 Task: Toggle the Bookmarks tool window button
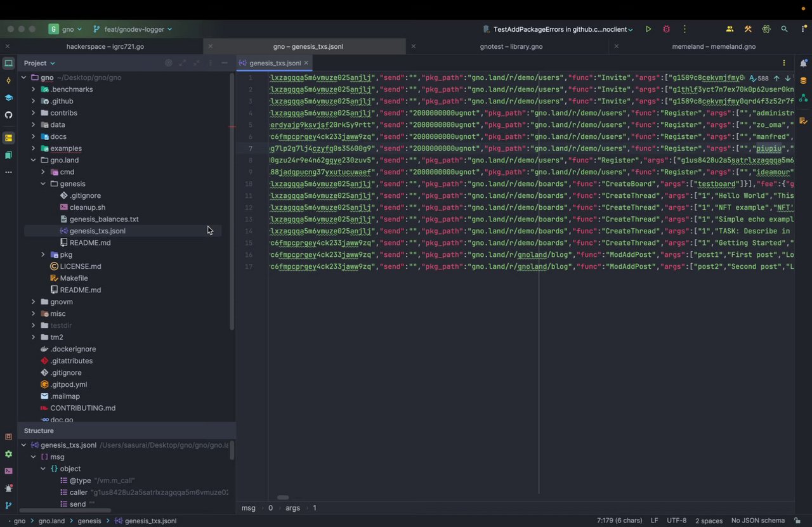coord(8,155)
